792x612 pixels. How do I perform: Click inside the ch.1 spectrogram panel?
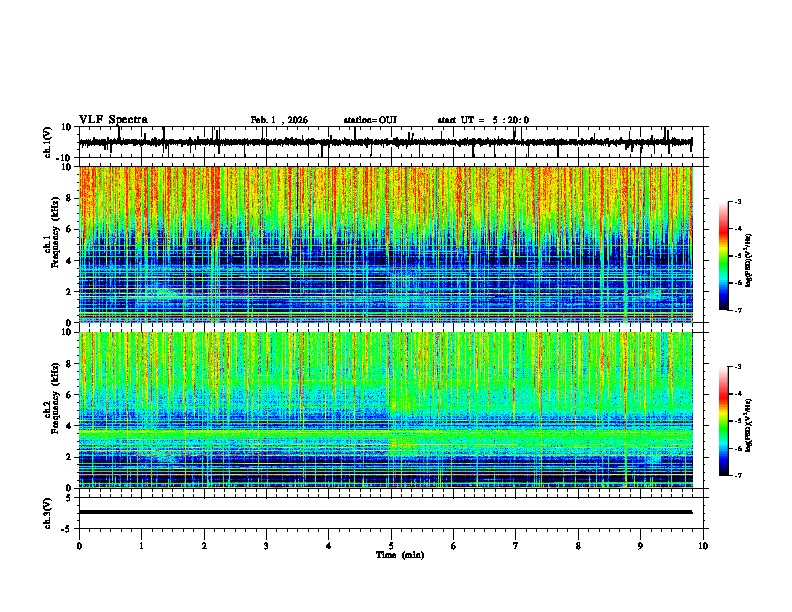coord(386,244)
